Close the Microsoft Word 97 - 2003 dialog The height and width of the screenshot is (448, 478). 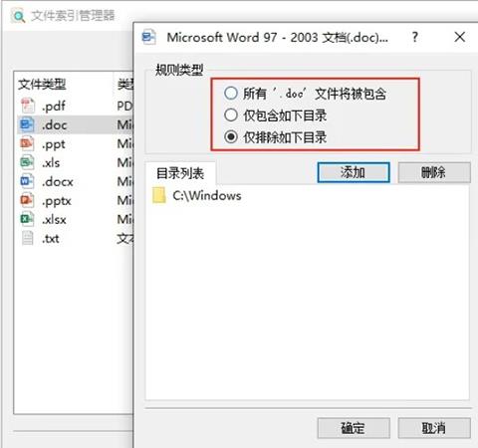click(x=460, y=37)
